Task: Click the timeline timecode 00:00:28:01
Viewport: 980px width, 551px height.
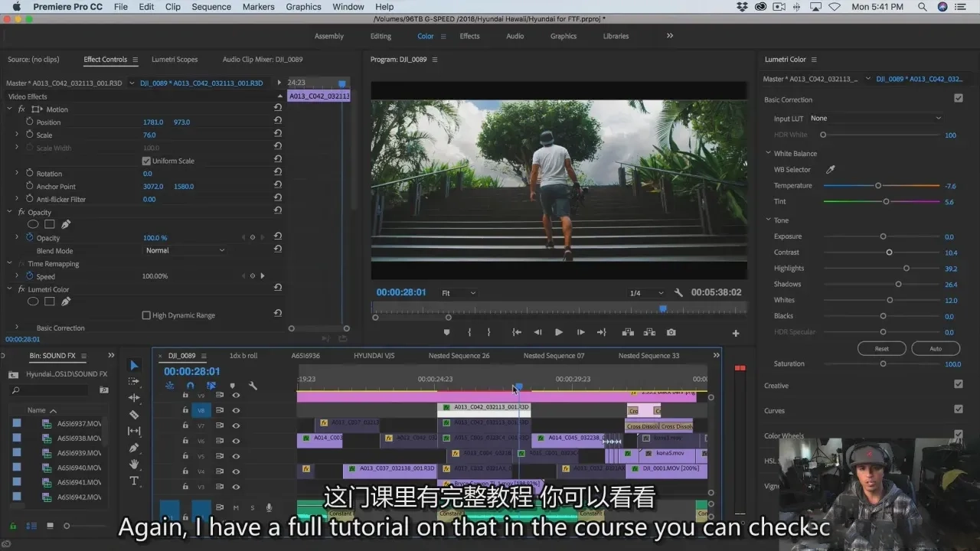Action: click(x=192, y=371)
